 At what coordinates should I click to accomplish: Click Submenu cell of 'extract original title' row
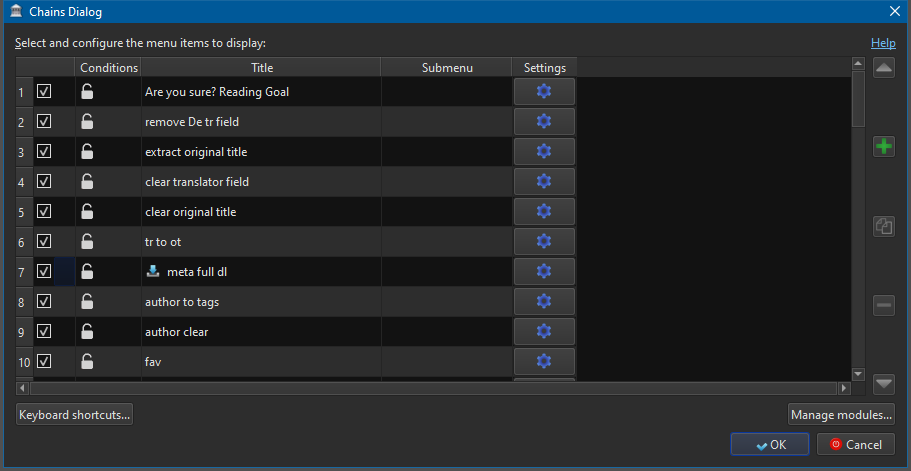(447, 152)
